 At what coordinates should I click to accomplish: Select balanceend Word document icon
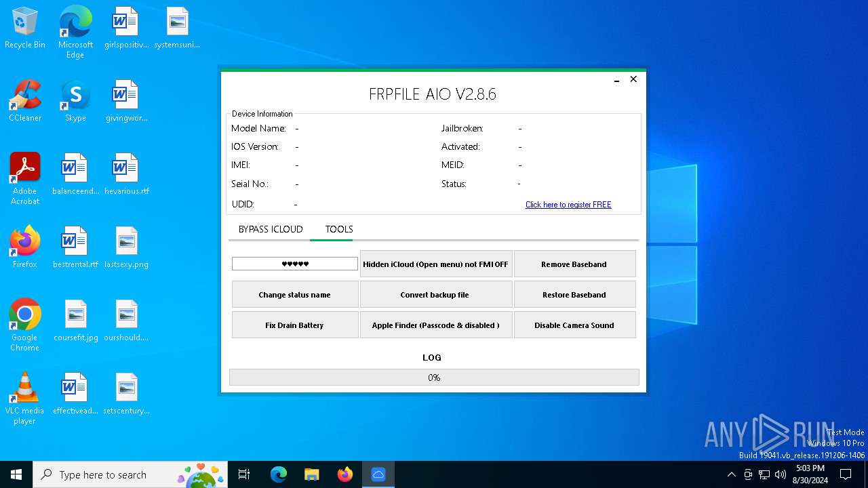(x=75, y=175)
